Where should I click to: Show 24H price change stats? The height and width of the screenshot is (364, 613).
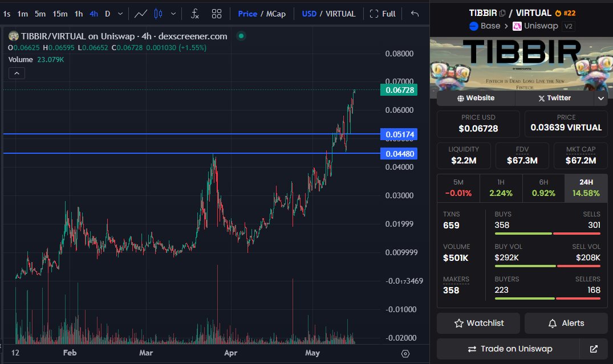(586, 188)
